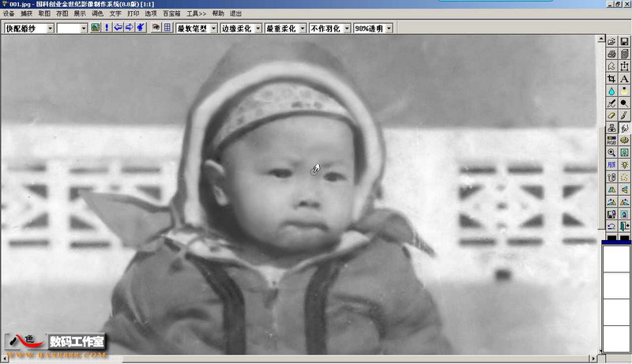Expand the 90%透明 transparency dropdown
This screenshot has height=364, width=632.
tap(389, 28)
